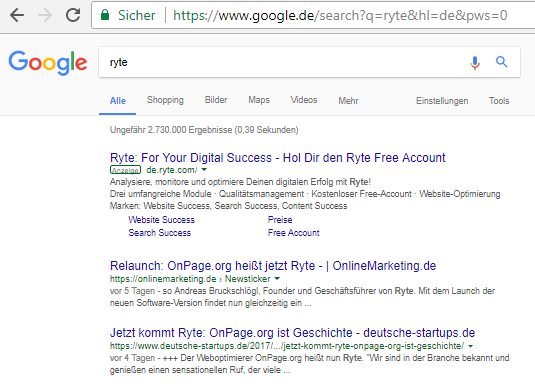Open the Videos tab

[304, 100]
